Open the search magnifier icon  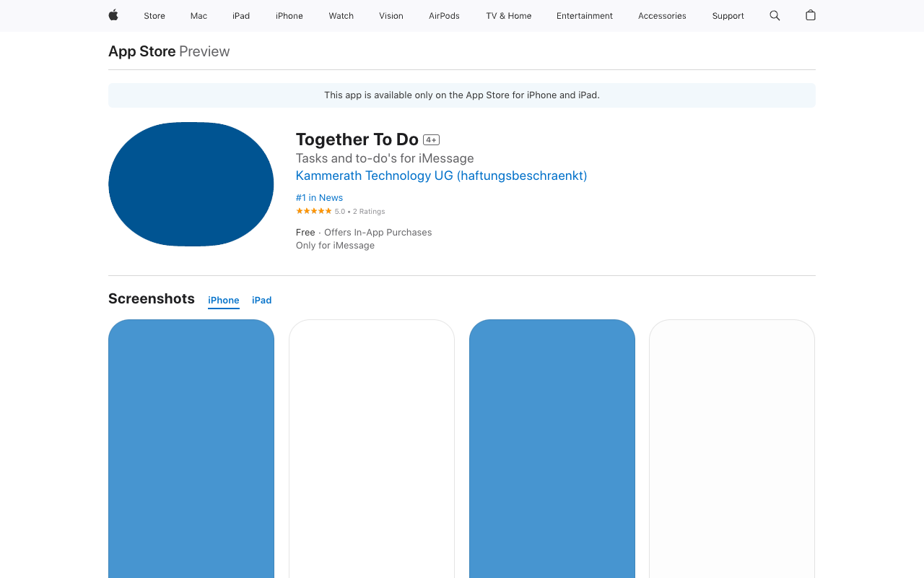coord(775,15)
